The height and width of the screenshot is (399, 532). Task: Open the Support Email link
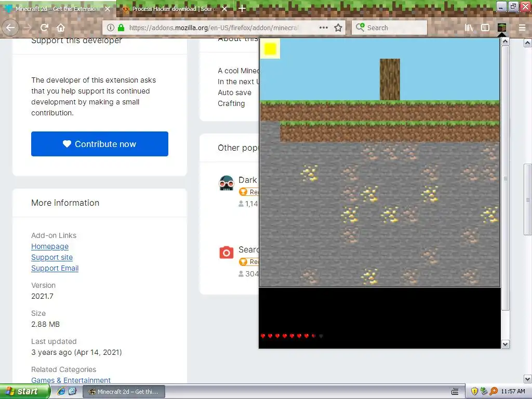(x=55, y=268)
